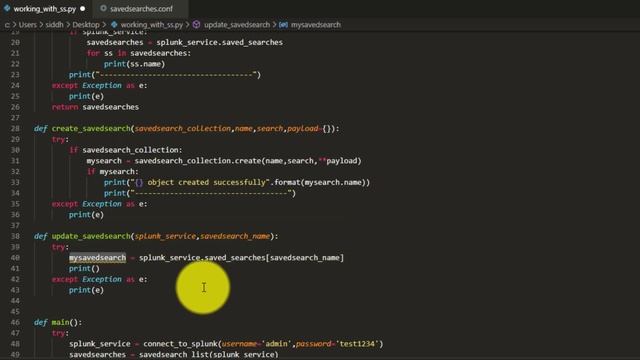The width and height of the screenshot is (640, 360).
Task: Click the gear icon on savedsearches.conf tab
Action: (x=103, y=8)
